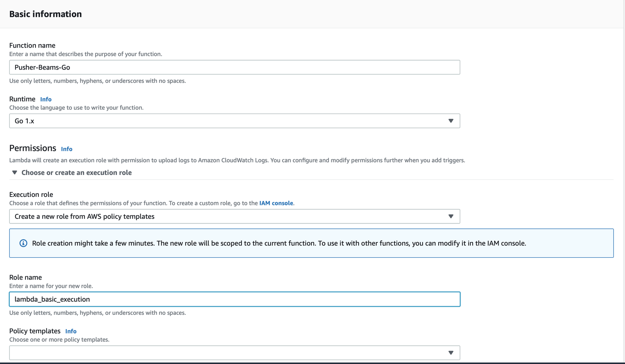The height and width of the screenshot is (364, 625).
Task: Click the 'Enter a name for your new role.' hint
Action: tap(51, 286)
